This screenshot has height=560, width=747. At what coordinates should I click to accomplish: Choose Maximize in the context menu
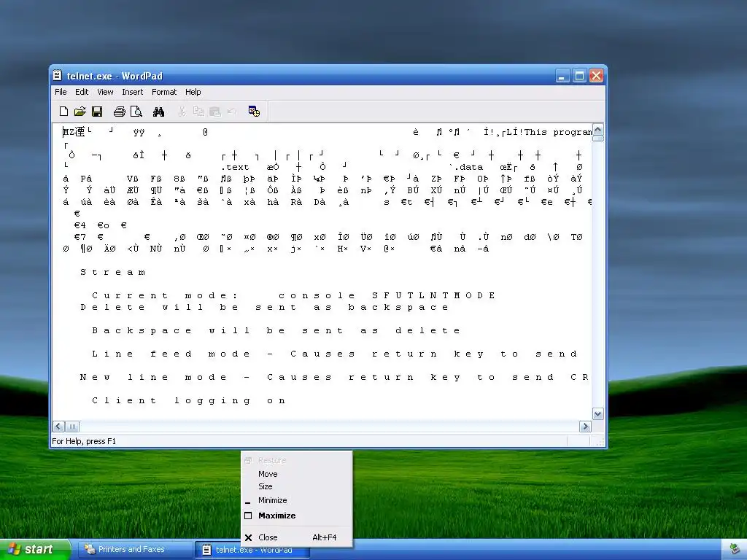(x=297, y=516)
